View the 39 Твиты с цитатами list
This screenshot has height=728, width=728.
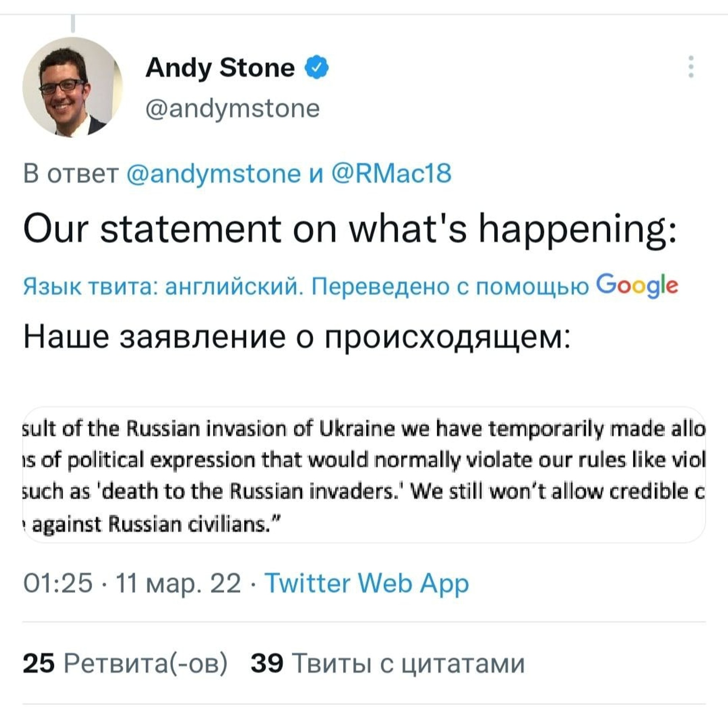pos(387,663)
